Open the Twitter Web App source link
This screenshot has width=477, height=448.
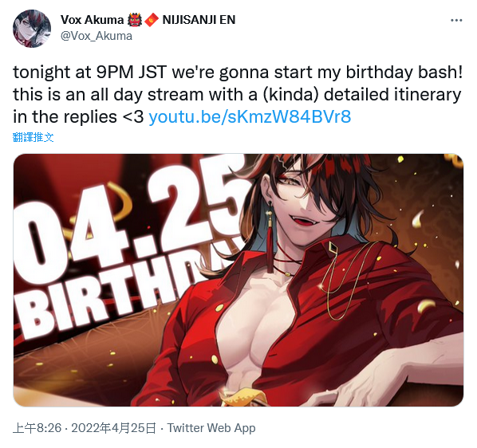coord(211,428)
